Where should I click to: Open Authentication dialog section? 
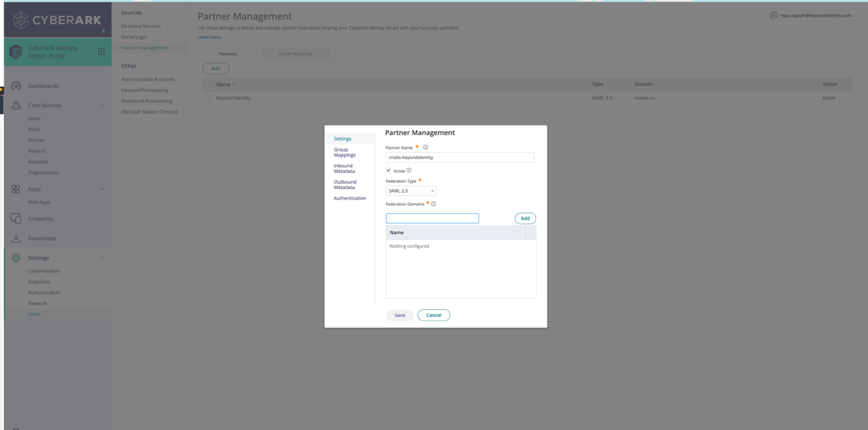tap(350, 198)
